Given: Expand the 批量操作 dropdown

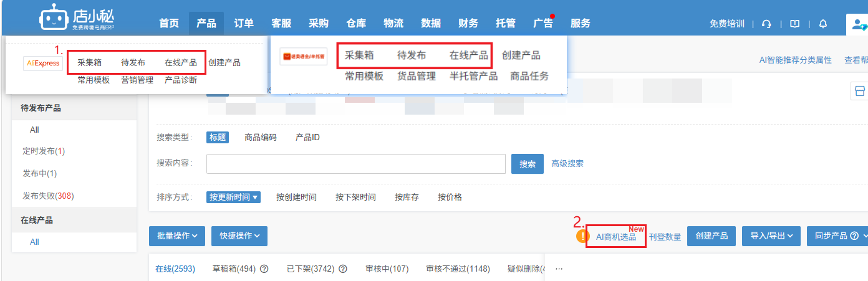Looking at the screenshot, I should [177, 236].
